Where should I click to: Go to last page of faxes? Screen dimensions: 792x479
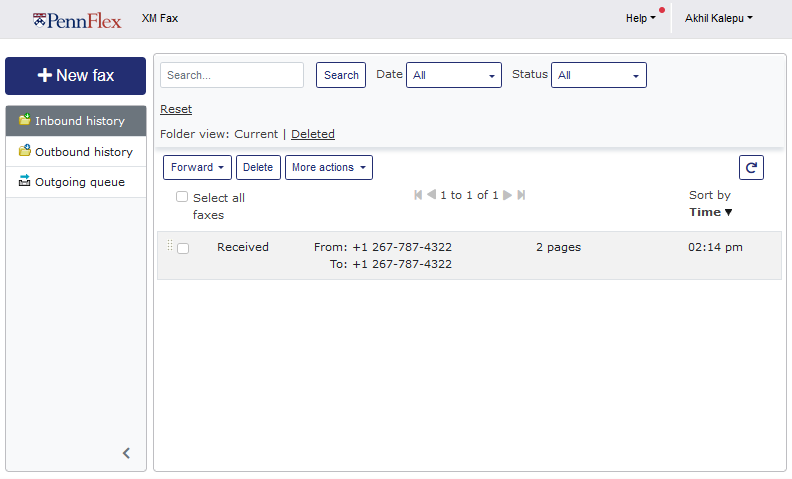tap(521, 195)
